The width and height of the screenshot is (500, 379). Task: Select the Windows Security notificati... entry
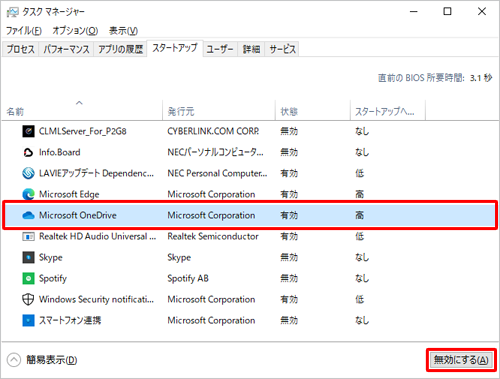pos(96,299)
